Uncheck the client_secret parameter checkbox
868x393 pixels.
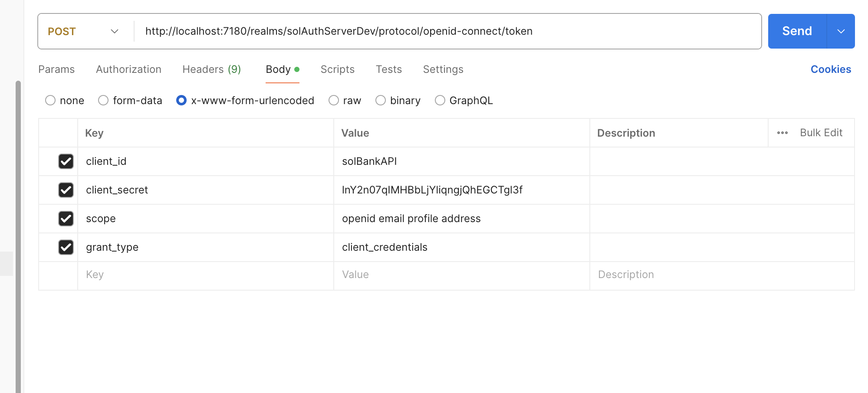66,190
